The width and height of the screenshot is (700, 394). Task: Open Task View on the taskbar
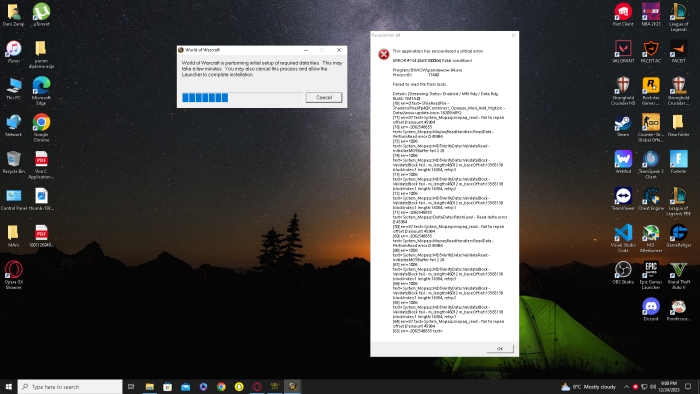pos(131,386)
